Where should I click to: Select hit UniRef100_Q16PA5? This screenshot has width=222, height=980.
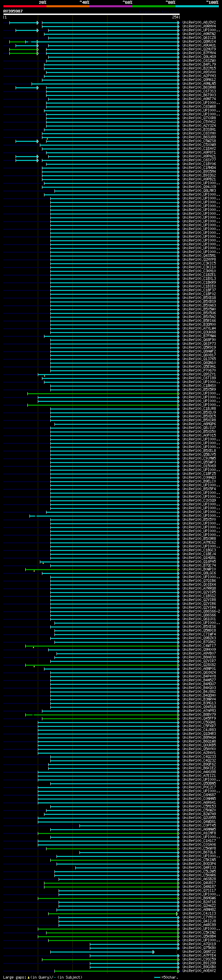tap(199, 561)
